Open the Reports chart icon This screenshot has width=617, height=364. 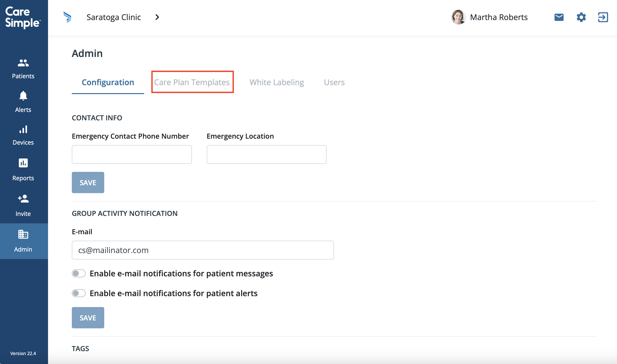(x=23, y=163)
